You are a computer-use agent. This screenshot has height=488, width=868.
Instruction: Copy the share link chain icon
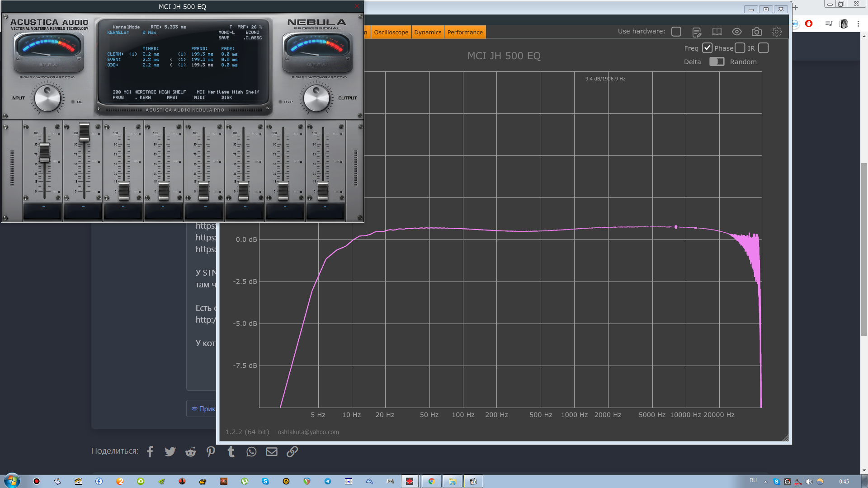point(292,451)
